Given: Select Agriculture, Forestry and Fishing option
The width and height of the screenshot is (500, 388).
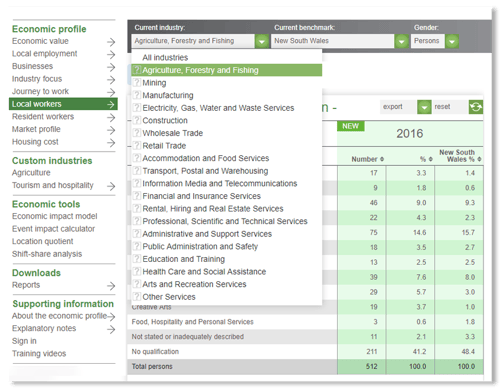Looking at the screenshot, I should pyautogui.click(x=227, y=70).
